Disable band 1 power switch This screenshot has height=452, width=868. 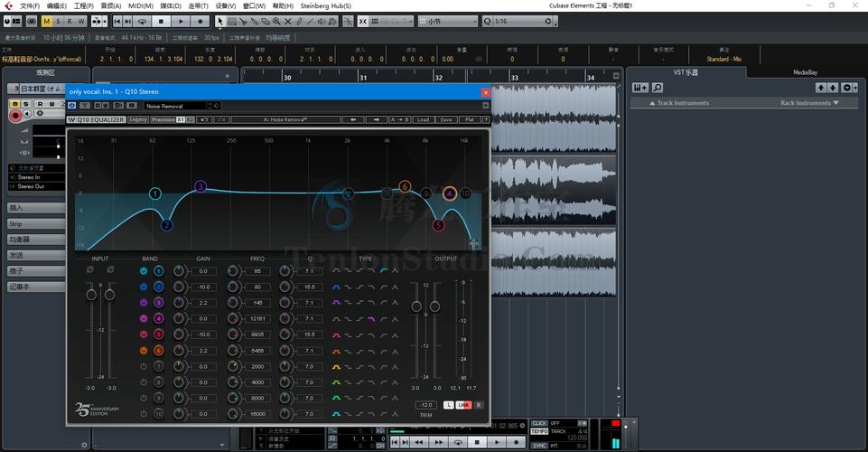click(144, 271)
